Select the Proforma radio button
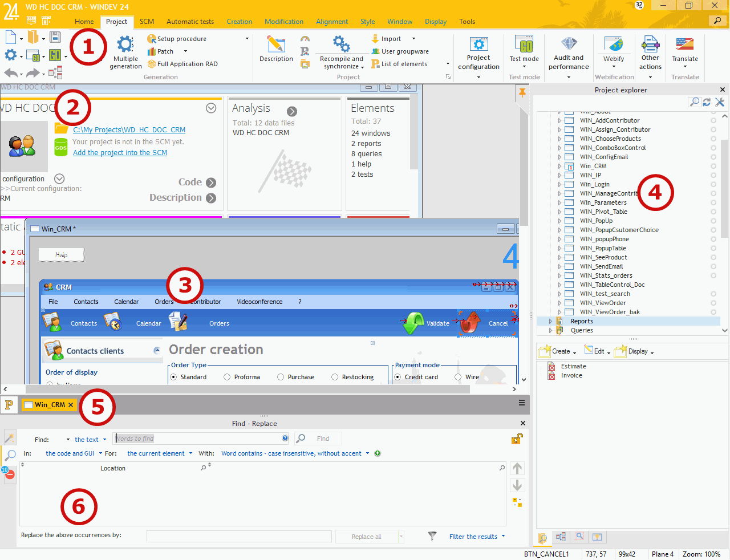The width and height of the screenshot is (730, 560). tap(227, 377)
